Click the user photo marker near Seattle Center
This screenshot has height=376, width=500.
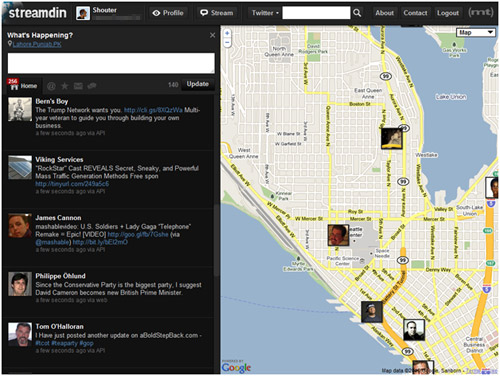338,235
